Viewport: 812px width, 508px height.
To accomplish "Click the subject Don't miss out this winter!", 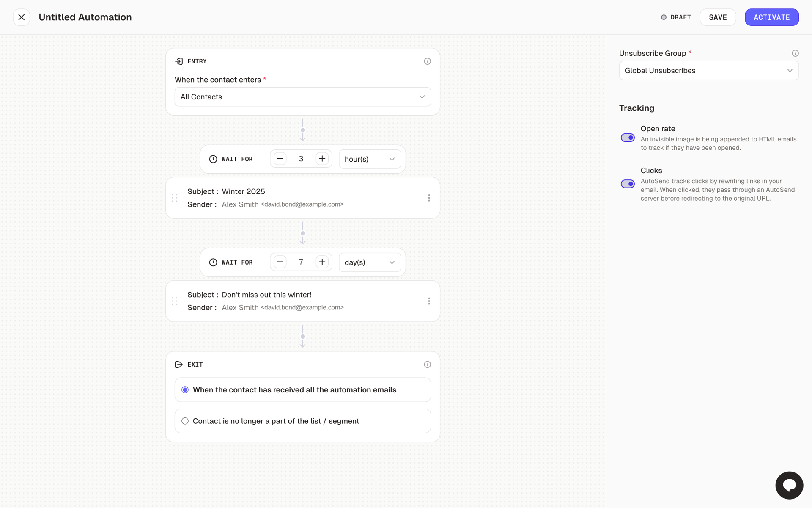I will tap(266, 295).
